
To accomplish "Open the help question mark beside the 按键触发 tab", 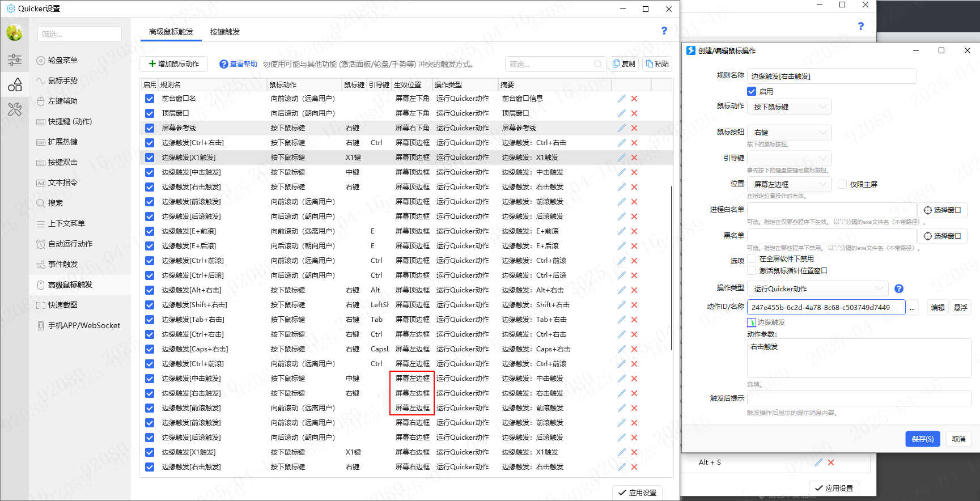I will click(664, 31).
